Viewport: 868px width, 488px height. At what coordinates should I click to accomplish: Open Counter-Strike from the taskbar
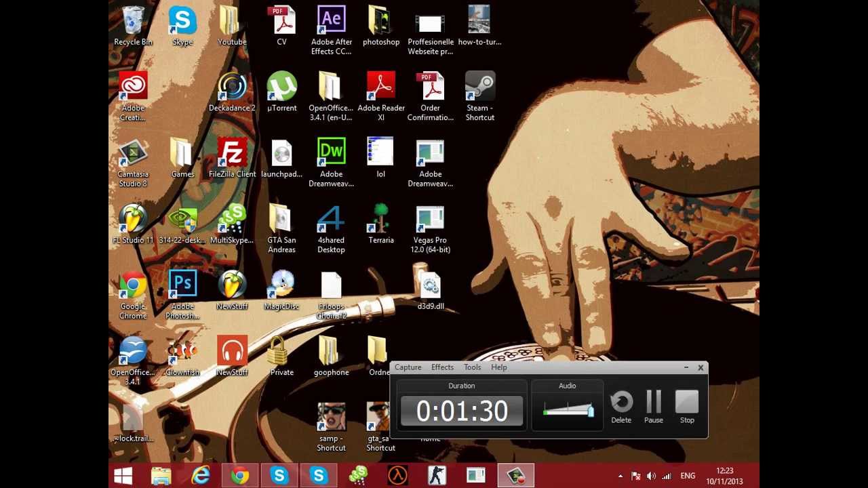(437, 476)
